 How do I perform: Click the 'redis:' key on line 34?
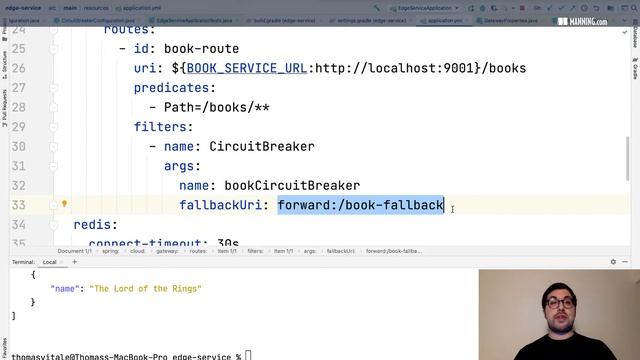[96, 224]
